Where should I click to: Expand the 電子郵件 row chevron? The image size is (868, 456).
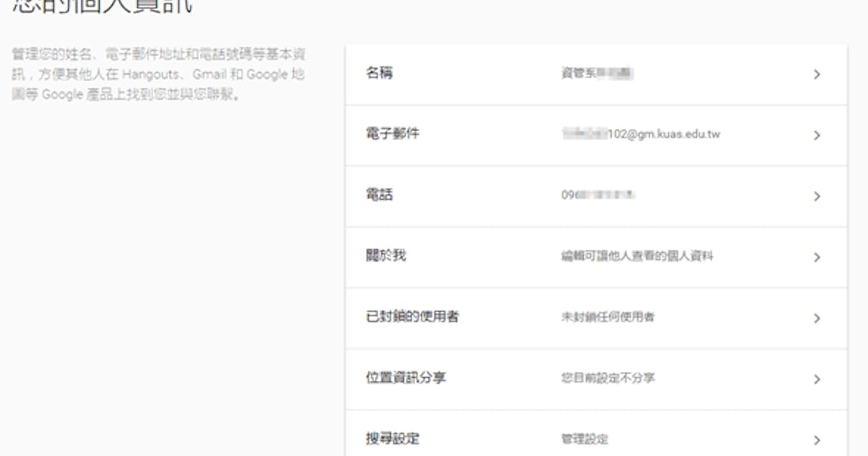[817, 135]
